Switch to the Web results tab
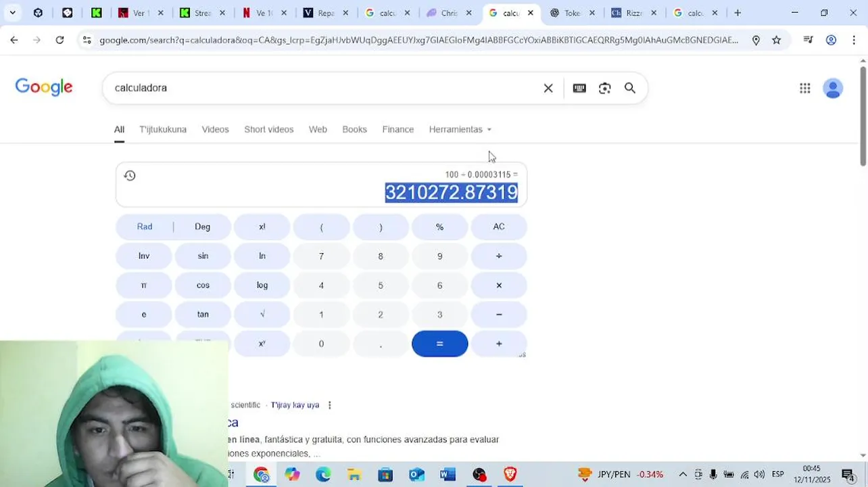Image resolution: width=868 pixels, height=487 pixels. point(318,129)
